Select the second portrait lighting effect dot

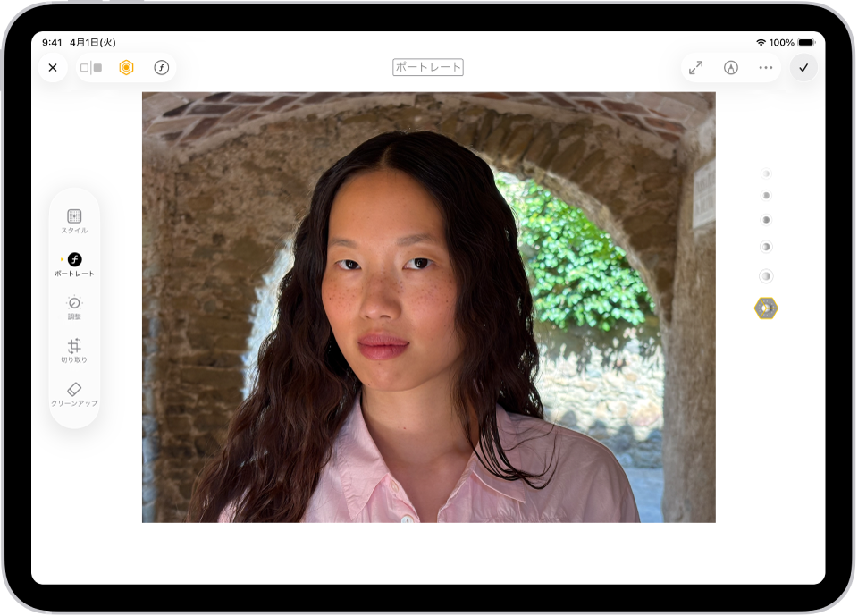[x=766, y=198]
